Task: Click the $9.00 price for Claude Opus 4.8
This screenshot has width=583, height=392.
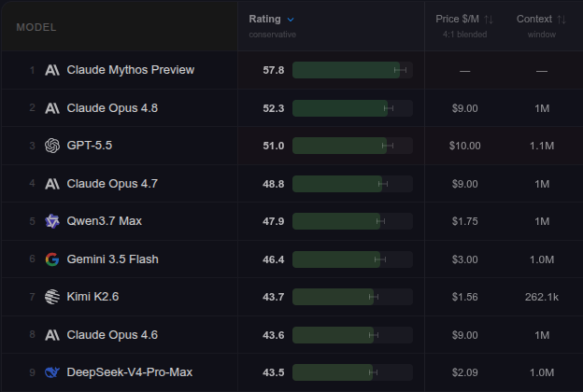Action: point(464,108)
